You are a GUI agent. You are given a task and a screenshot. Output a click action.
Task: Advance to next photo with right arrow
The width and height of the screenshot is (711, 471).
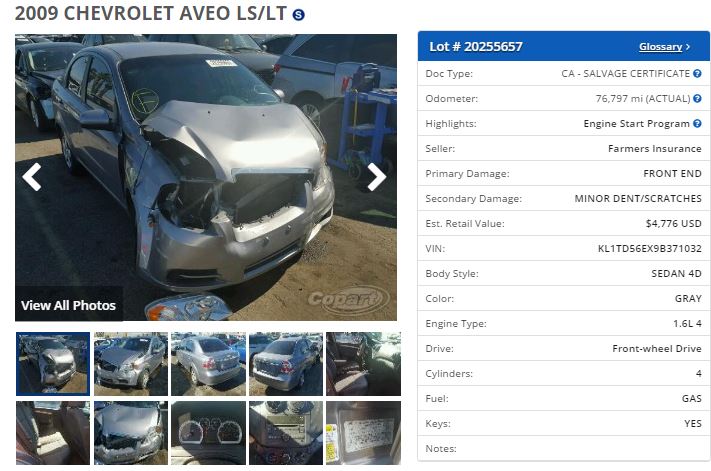point(376,177)
